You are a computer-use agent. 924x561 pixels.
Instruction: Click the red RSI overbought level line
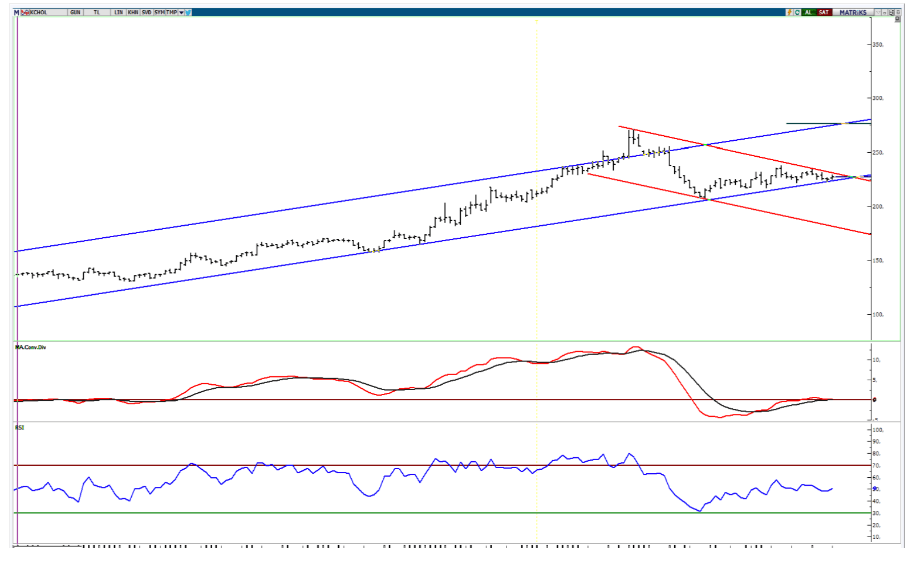pyautogui.click(x=443, y=465)
